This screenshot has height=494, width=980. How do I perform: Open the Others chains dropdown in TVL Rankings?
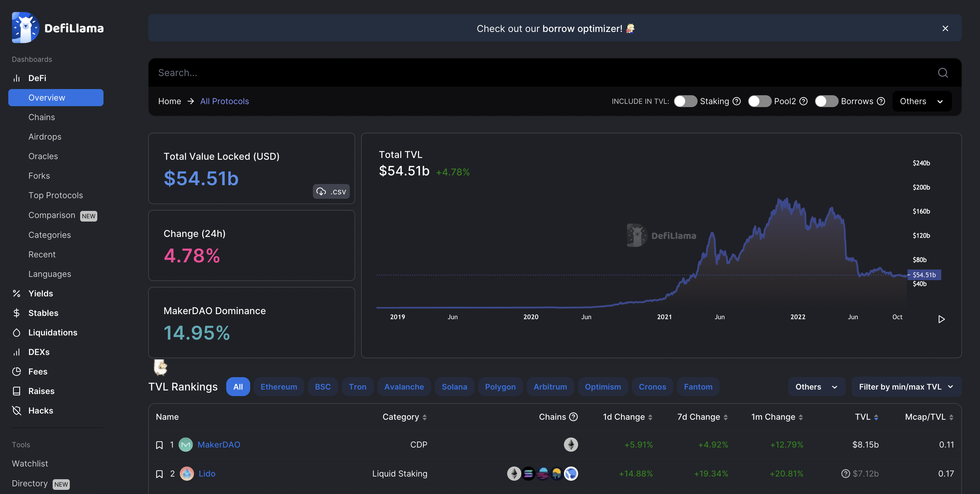pyautogui.click(x=816, y=387)
